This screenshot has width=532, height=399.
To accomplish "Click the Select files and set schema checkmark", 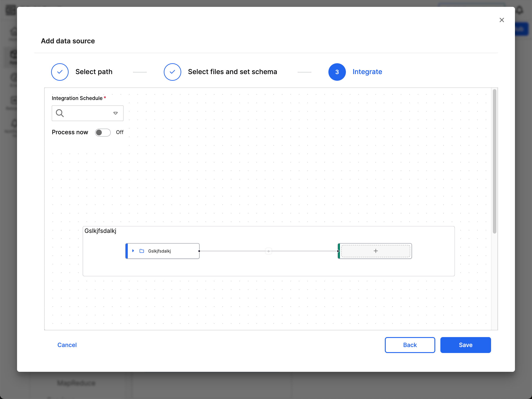I will click(x=172, y=72).
